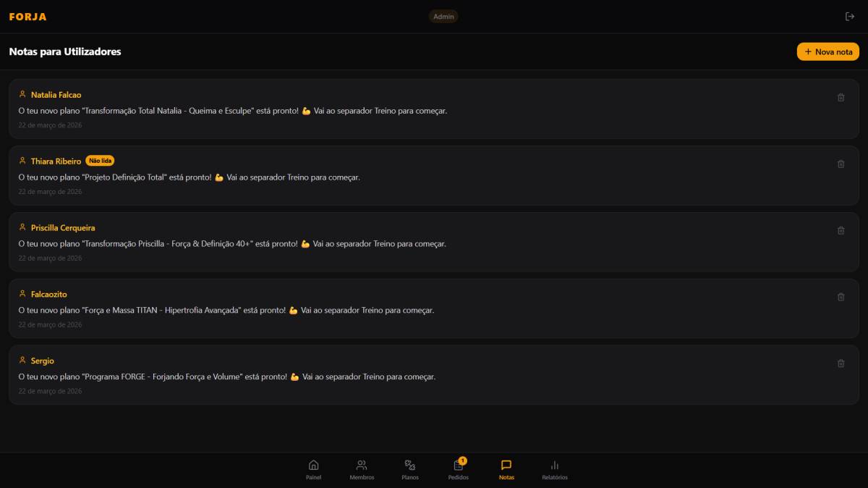The width and height of the screenshot is (868, 488).
Task: Click the date under Falcaozito's note
Action: pos(50,325)
